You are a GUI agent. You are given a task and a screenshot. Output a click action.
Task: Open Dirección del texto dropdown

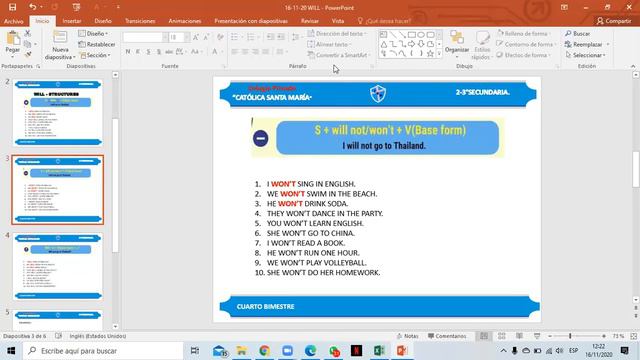337,33
